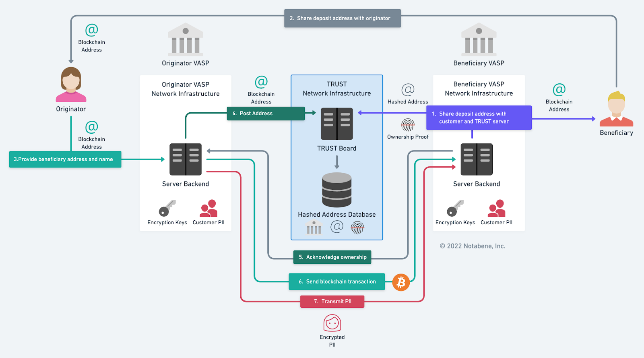Select the TRUST Board server icon
644x358 pixels.
click(336, 124)
